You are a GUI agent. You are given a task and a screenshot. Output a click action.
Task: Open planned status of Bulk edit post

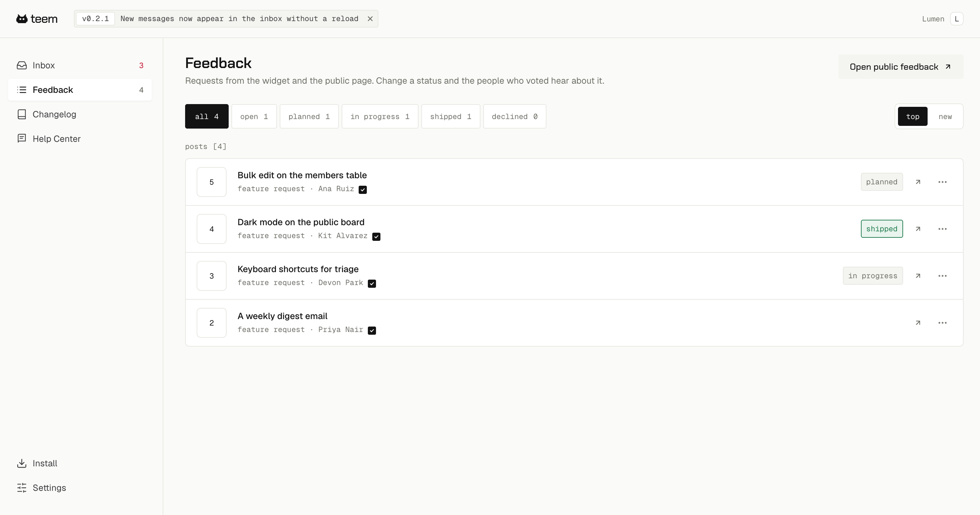click(x=881, y=182)
